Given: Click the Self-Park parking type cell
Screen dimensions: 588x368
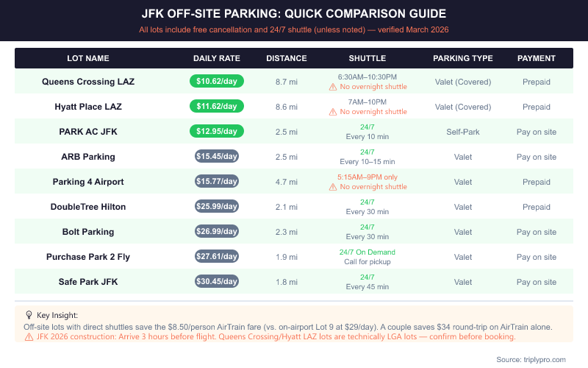Looking at the screenshot, I should click(x=463, y=132).
